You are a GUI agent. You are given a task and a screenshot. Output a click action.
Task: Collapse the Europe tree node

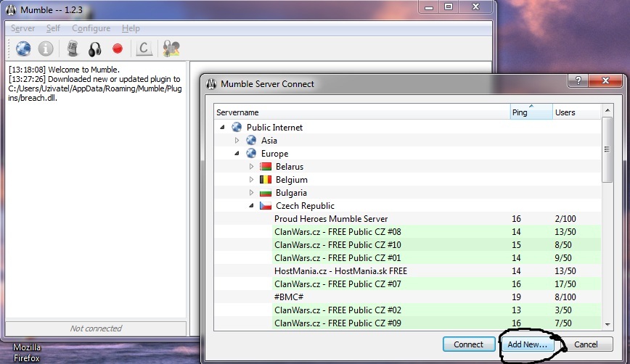tap(237, 153)
